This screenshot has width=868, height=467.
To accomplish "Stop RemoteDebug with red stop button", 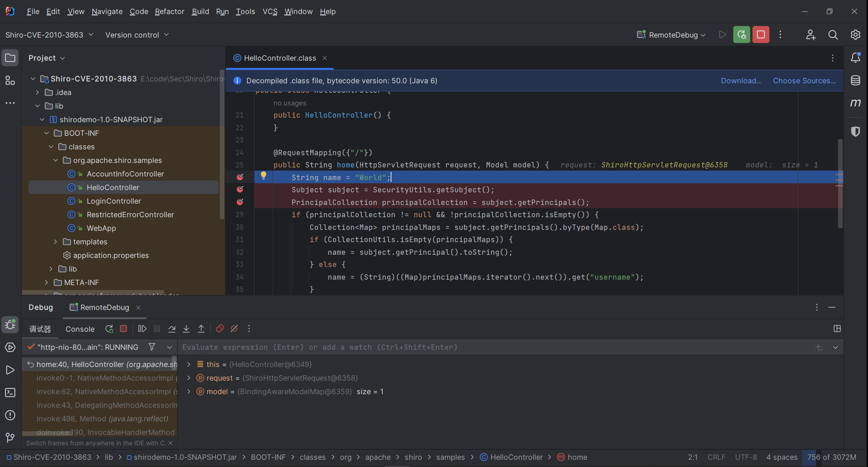I will coord(761,35).
